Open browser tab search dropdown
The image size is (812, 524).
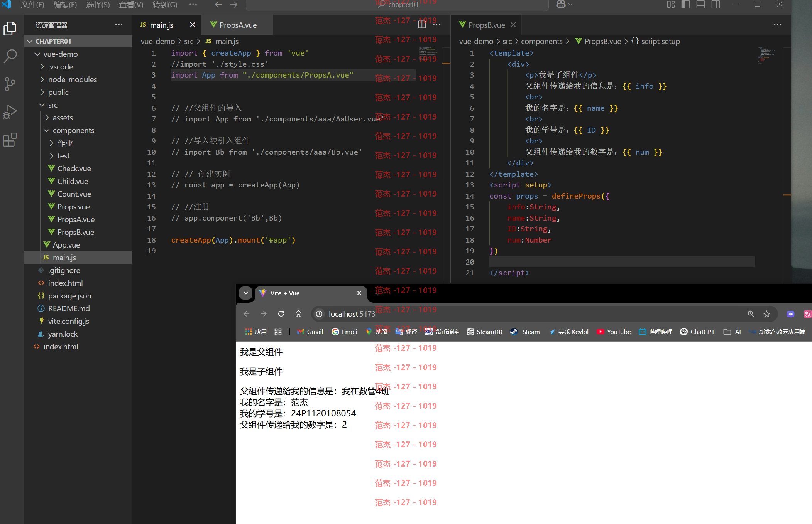245,293
